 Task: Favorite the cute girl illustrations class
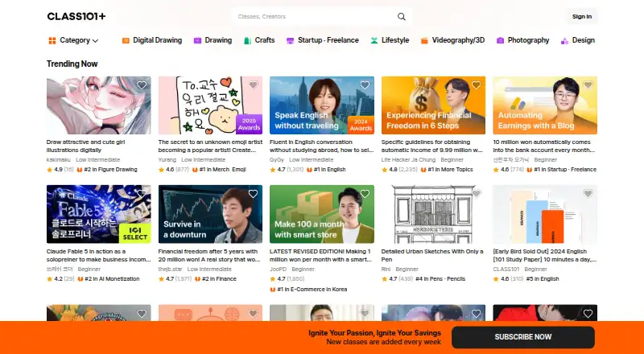point(142,85)
